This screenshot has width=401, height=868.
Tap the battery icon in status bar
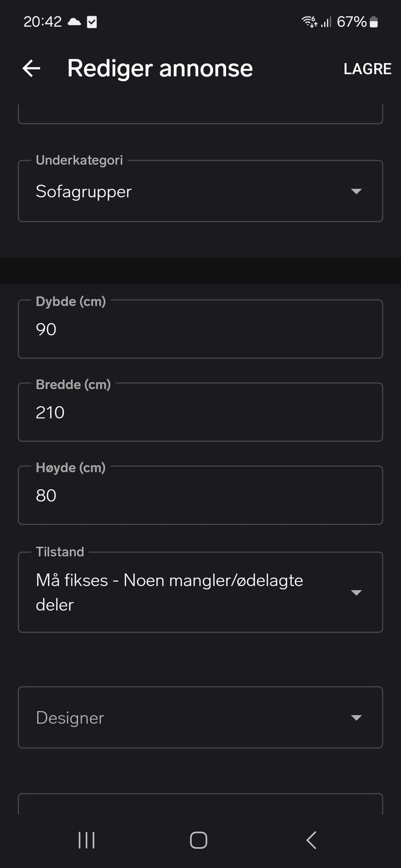(374, 22)
